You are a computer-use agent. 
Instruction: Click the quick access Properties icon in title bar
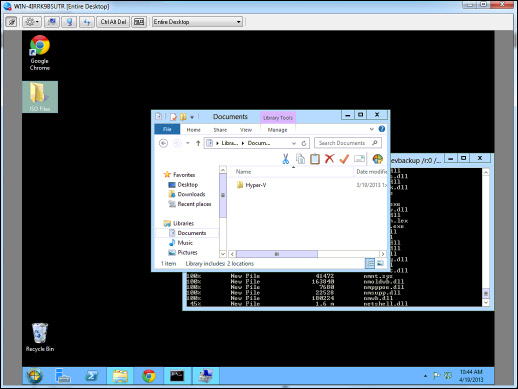(173, 117)
